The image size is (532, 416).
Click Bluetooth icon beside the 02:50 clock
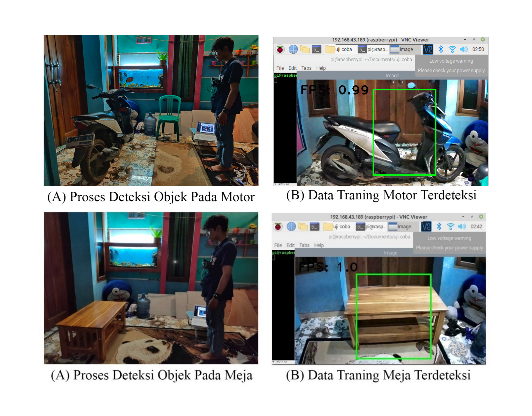point(440,49)
